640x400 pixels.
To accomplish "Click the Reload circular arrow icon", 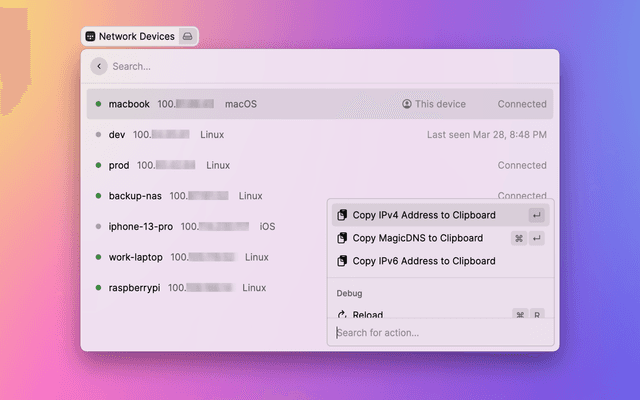I will click(x=342, y=315).
